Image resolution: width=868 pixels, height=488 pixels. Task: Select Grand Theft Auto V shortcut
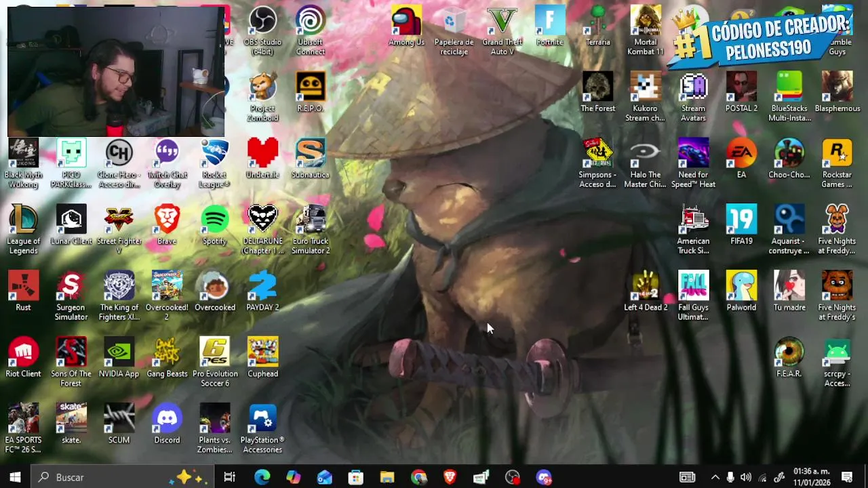502,30
